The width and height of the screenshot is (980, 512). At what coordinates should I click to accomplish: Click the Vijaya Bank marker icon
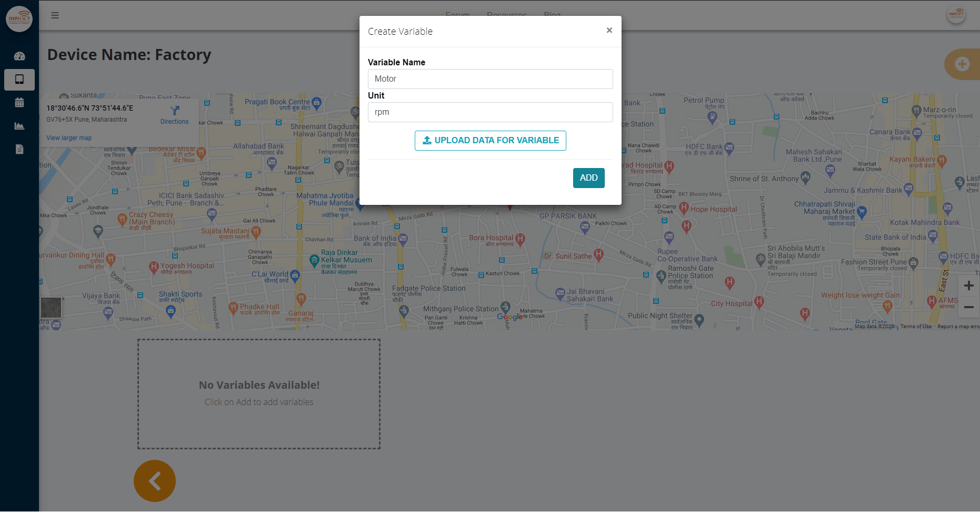(x=108, y=312)
